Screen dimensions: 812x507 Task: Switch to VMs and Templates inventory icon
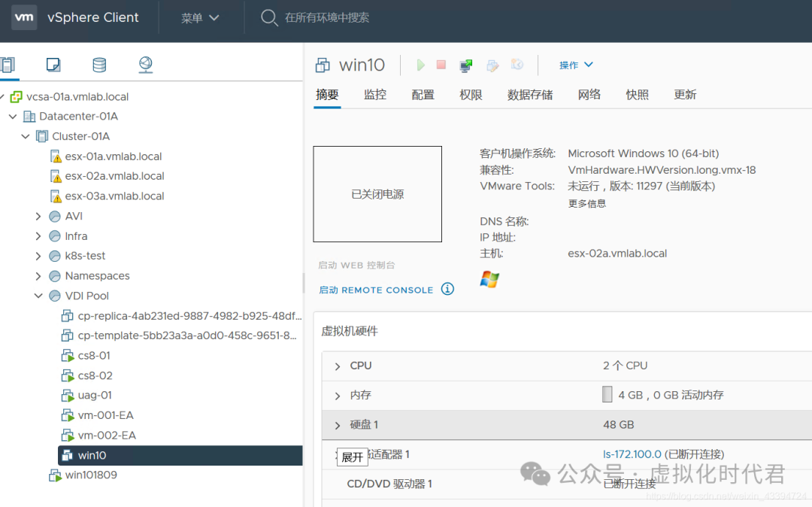tap(53, 65)
